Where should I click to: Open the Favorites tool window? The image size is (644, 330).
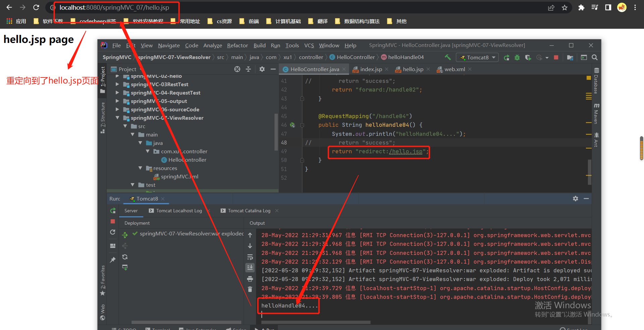(x=103, y=280)
